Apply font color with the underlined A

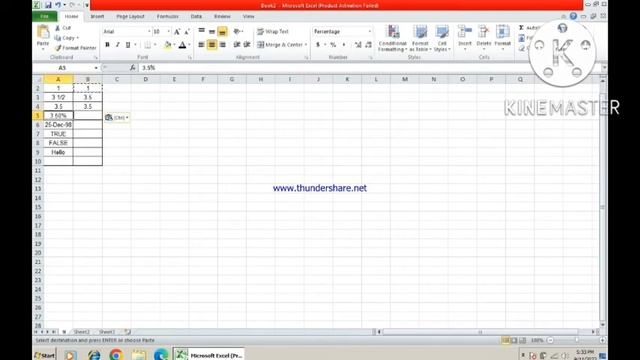click(182, 45)
